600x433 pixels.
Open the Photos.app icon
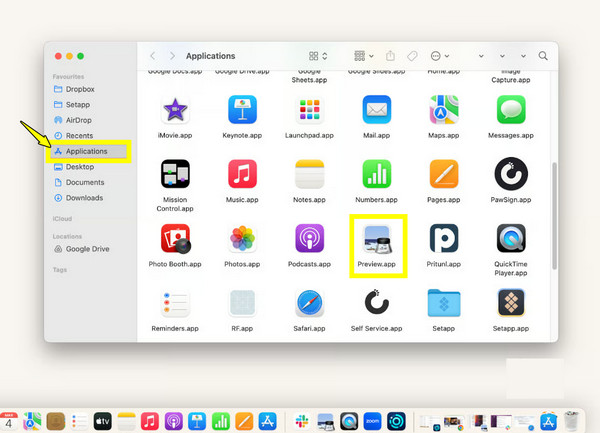(x=243, y=239)
